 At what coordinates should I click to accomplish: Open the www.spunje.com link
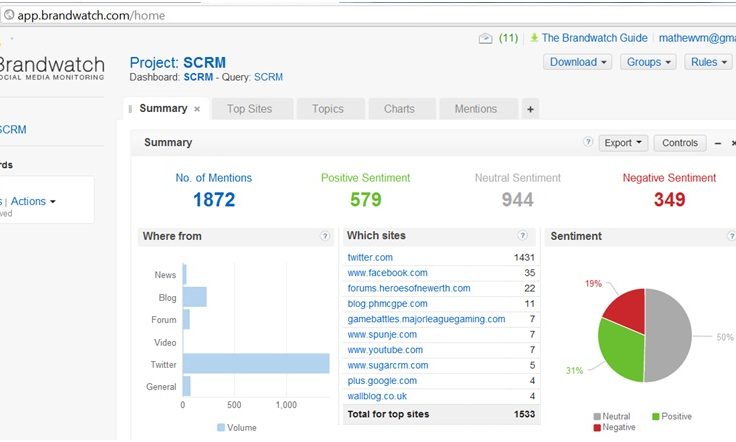click(382, 335)
